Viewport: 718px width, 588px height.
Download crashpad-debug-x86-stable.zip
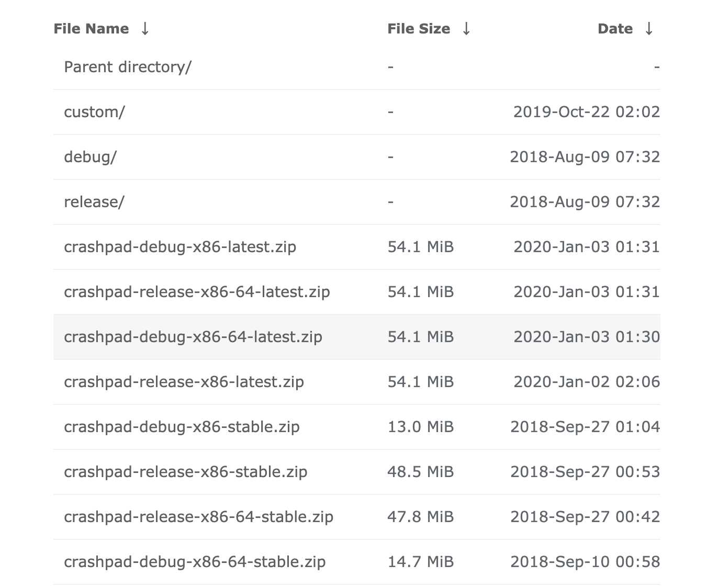[182, 427]
